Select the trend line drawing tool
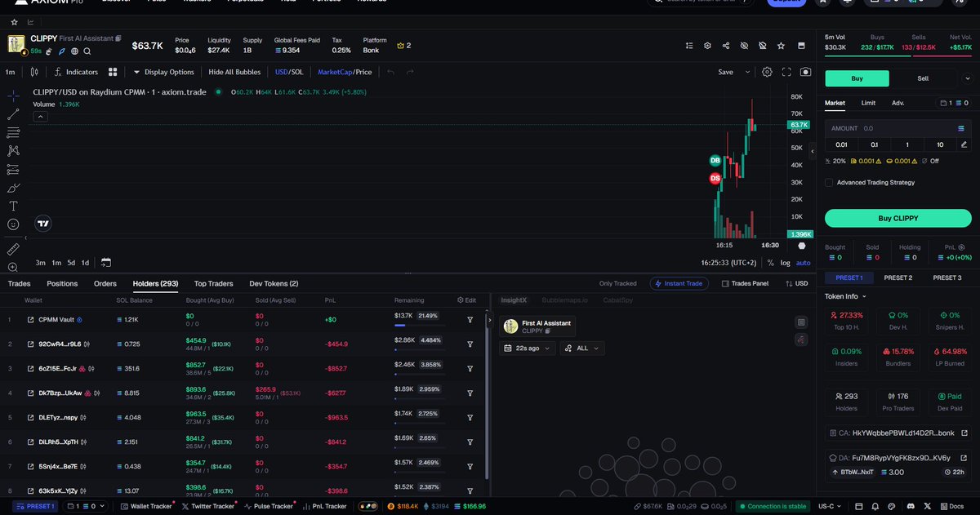The image size is (980, 515). pyautogui.click(x=13, y=113)
